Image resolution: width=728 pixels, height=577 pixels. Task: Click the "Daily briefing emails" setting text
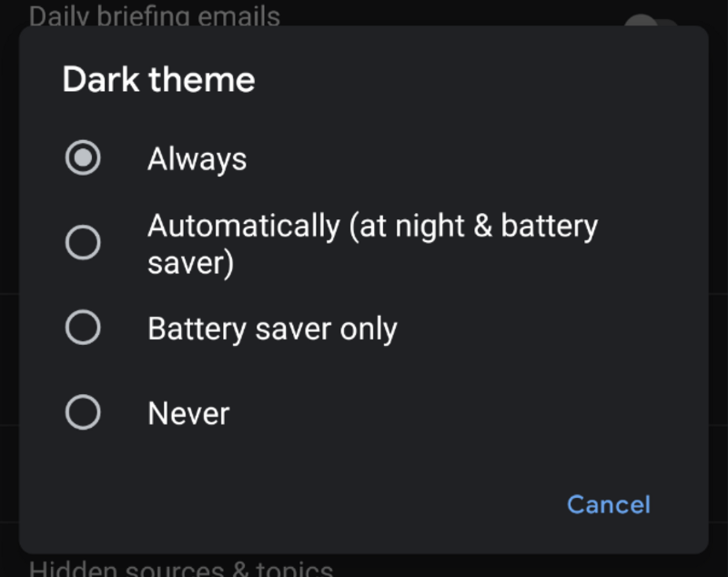point(155,15)
